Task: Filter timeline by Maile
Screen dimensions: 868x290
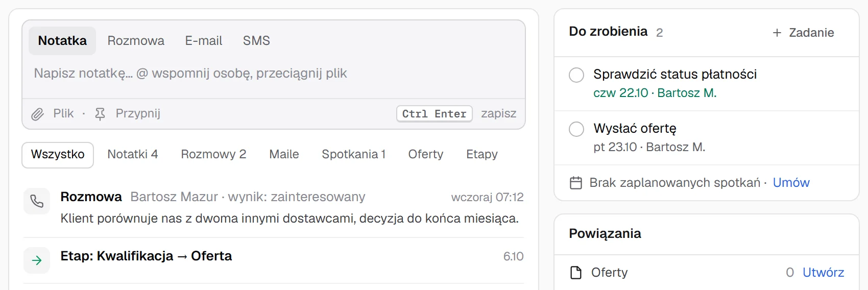Action: pyautogui.click(x=284, y=155)
